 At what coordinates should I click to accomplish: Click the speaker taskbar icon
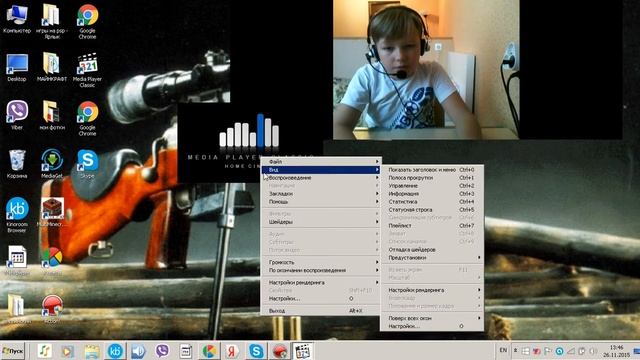[138, 351]
